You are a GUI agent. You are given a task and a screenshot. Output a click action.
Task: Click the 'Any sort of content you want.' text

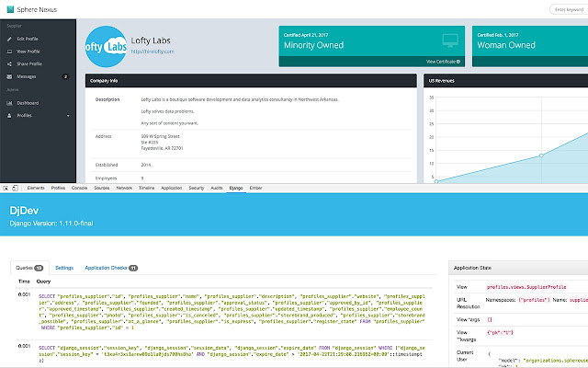click(169, 123)
